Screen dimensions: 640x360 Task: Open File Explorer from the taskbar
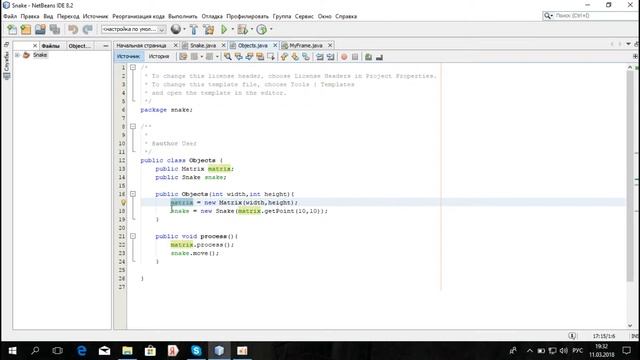coord(127,351)
